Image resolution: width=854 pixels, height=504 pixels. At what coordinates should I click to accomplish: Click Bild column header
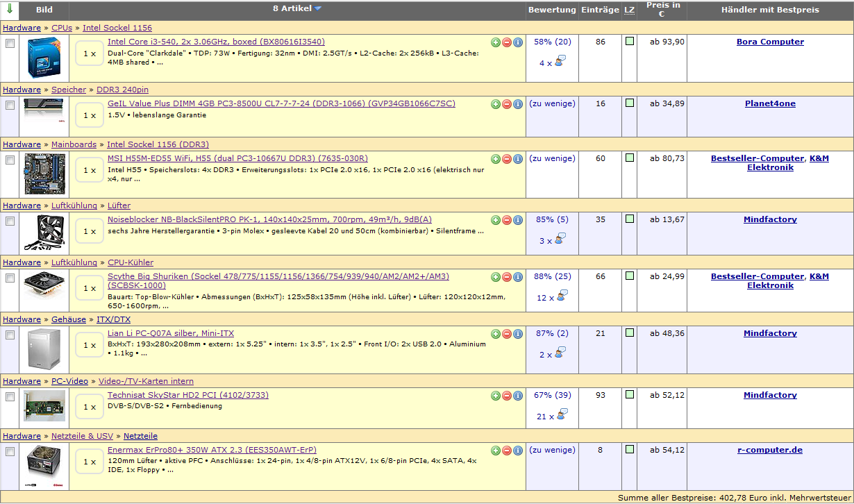pos(44,10)
